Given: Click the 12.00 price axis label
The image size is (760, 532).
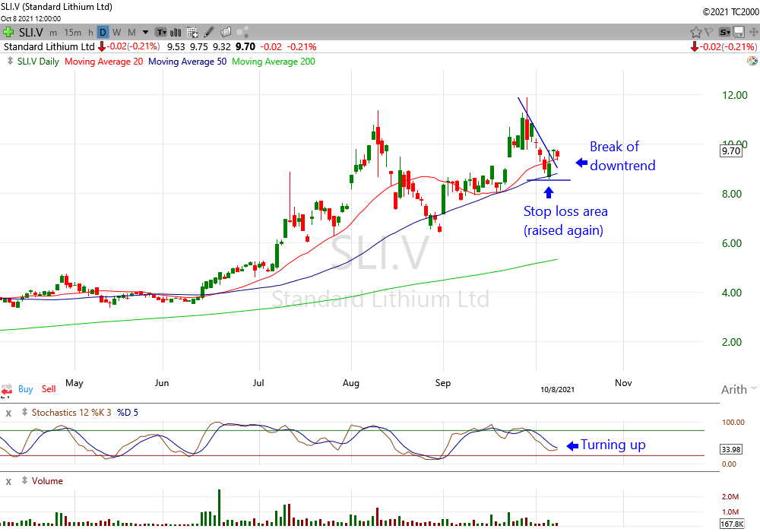Looking at the screenshot, I should click(735, 95).
